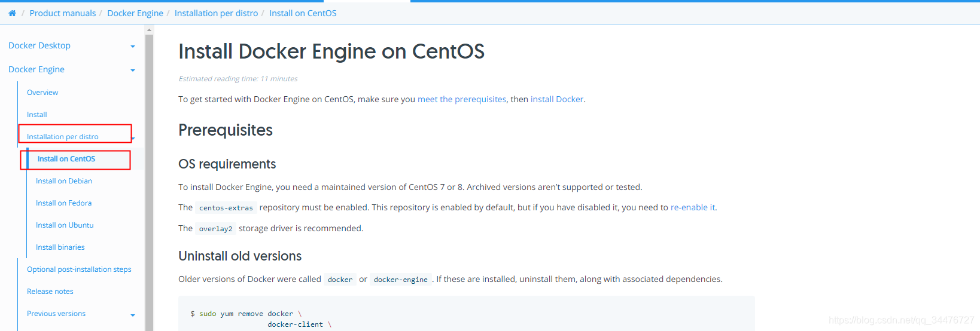Click the overlay2 inline code
This screenshot has width=980, height=331.
215,229
